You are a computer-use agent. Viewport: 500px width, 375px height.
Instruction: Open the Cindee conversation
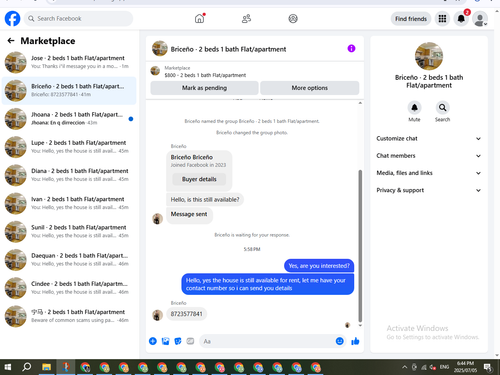[69, 288]
